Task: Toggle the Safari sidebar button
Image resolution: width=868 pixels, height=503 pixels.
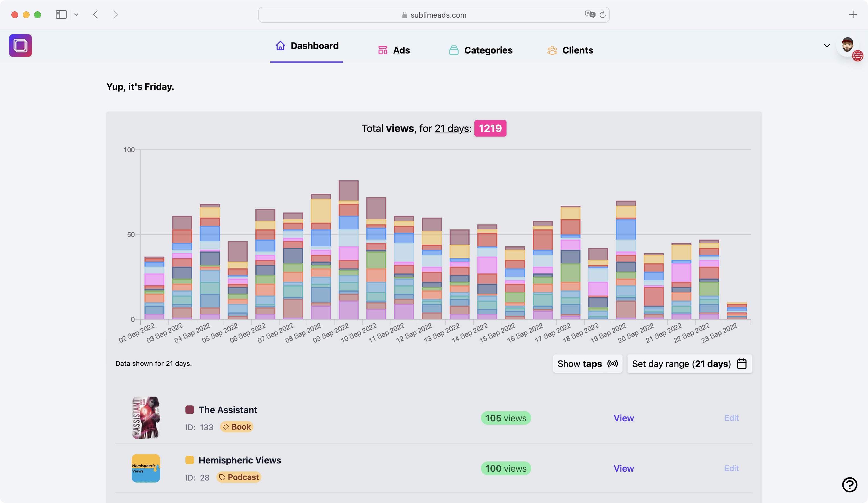Action: [61, 15]
